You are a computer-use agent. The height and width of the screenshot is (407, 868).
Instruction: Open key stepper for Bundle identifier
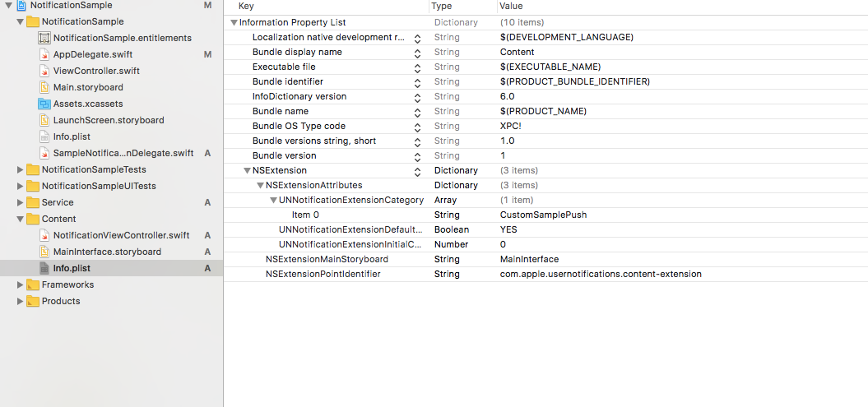click(417, 82)
